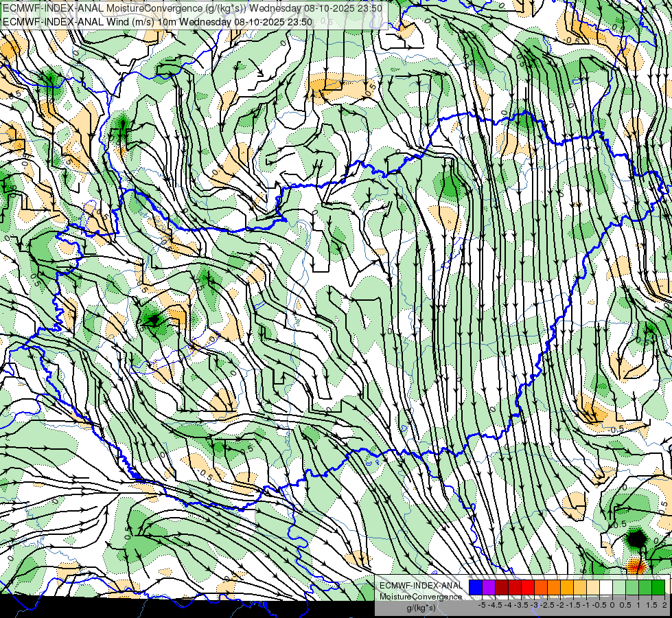Click the legend value '-1.5'
This screenshot has height=618, width=672.
tap(574, 605)
